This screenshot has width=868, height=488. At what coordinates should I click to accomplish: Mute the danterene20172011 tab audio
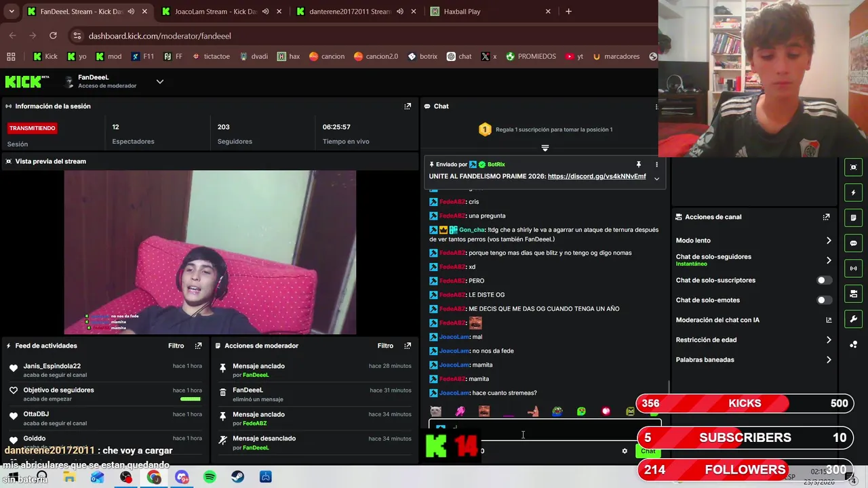pyautogui.click(x=400, y=12)
